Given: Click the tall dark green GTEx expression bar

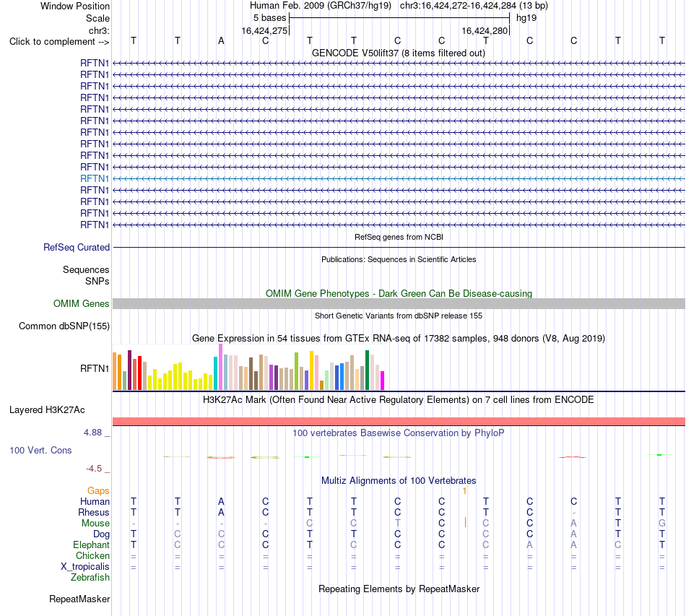Looking at the screenshot, I should (367, 370).
